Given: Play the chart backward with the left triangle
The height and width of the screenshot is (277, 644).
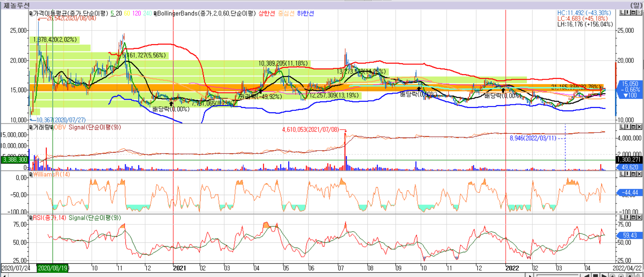Looking at the screenshot, I should (x=587, y=275).
